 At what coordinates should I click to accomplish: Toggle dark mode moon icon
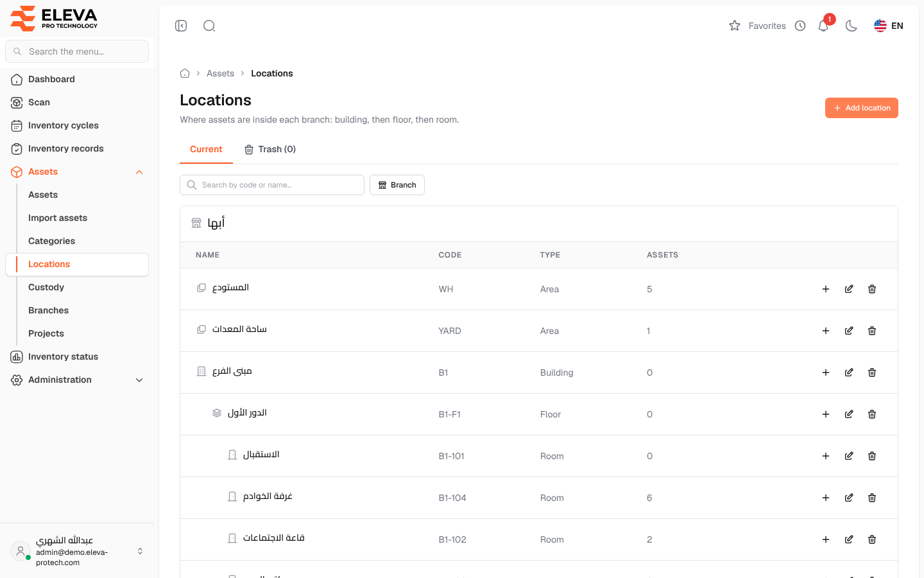point(851,26)
